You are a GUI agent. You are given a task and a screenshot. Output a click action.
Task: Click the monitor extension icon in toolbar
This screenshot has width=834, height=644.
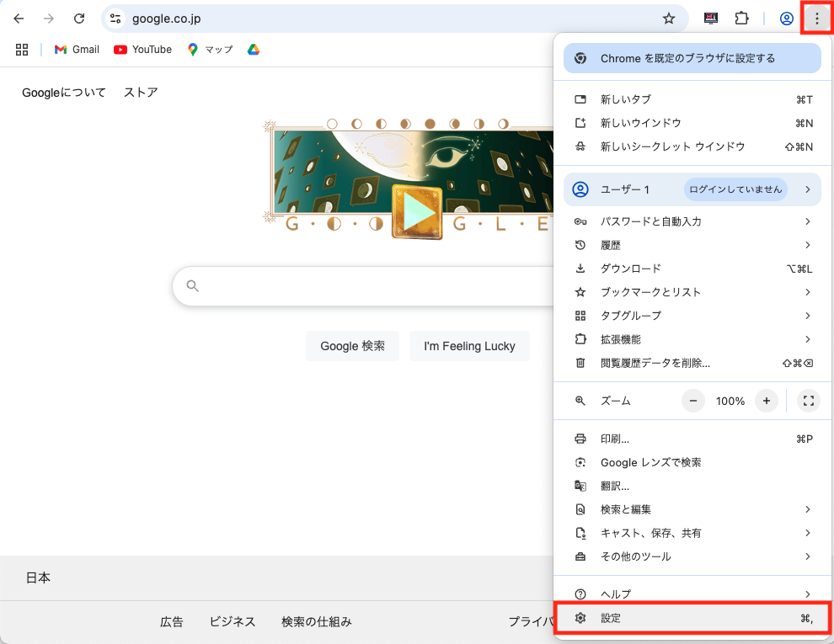coord(711,19)
